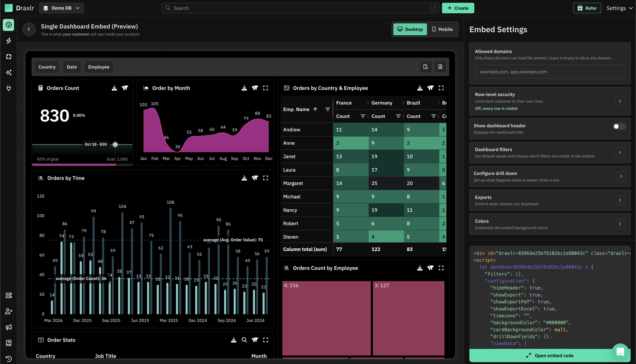636x364 pixels.
Task: Open the Employee filter
Action: [x=99, y=67]
